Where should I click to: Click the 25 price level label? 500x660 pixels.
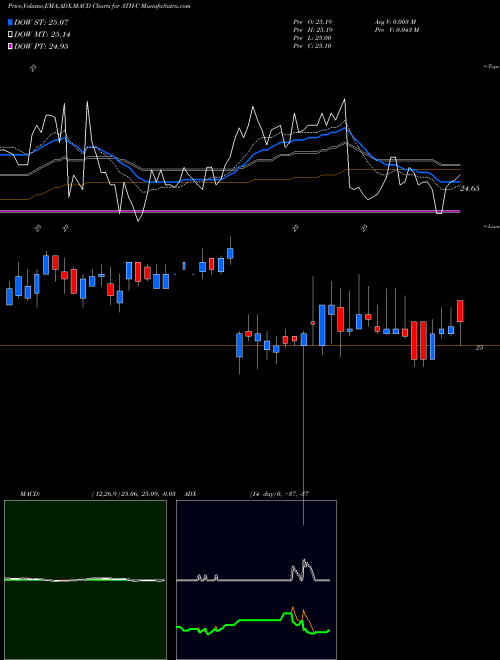(479, 348)
